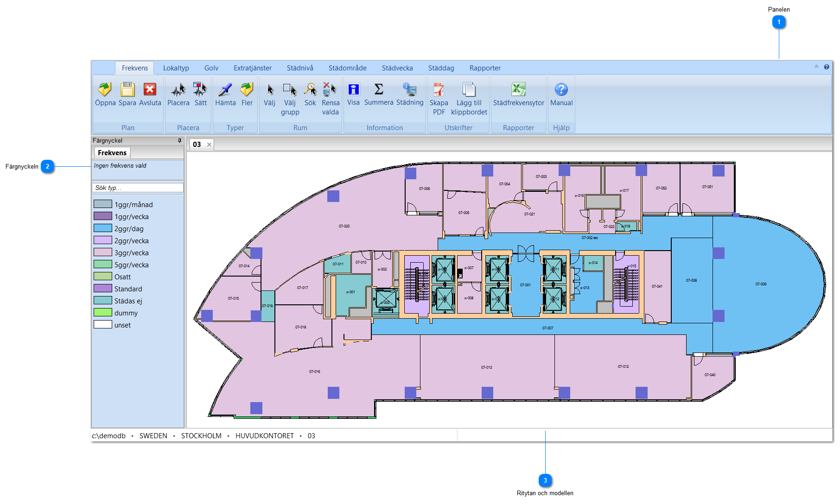Save the plan with Spara
The height and width of the screenshot is (504, 840).
click(127, 90)
